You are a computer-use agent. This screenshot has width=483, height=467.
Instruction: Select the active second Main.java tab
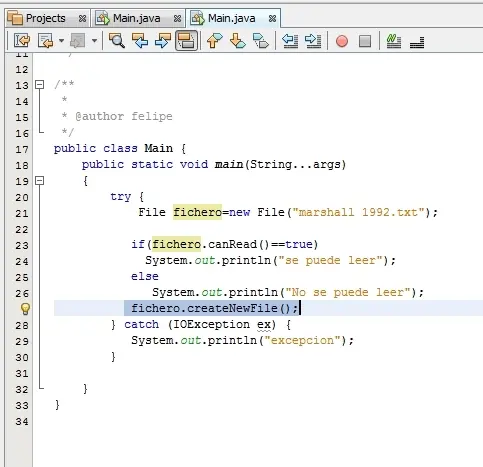(x=232, y=18)
